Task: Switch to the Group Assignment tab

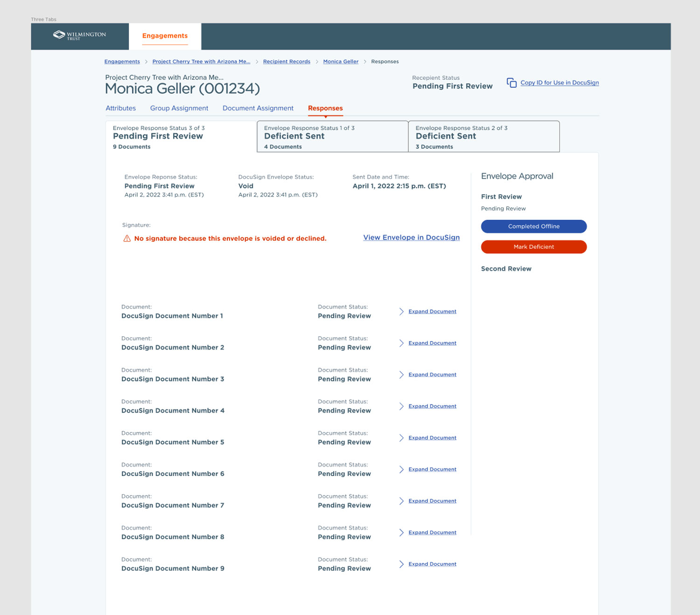Action: point(179,108)
